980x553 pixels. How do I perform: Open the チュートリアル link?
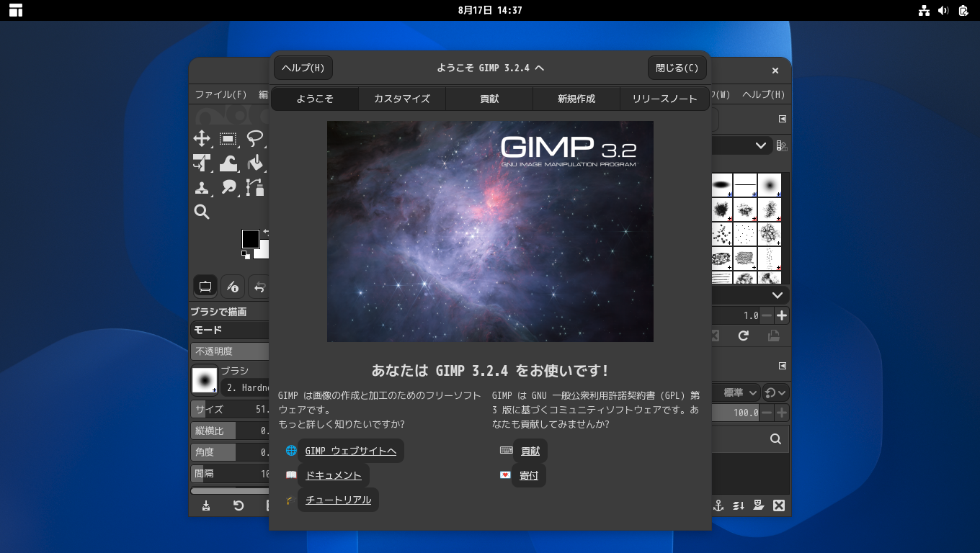click(338, 500)
